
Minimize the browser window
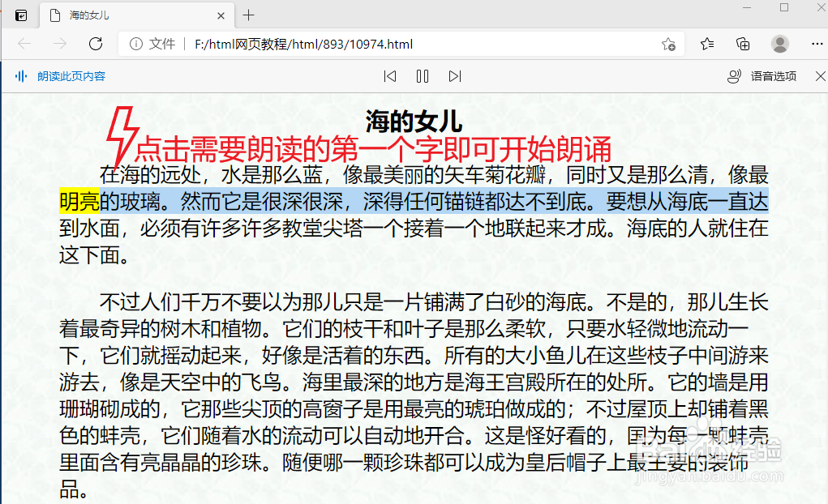pos(747,8)
